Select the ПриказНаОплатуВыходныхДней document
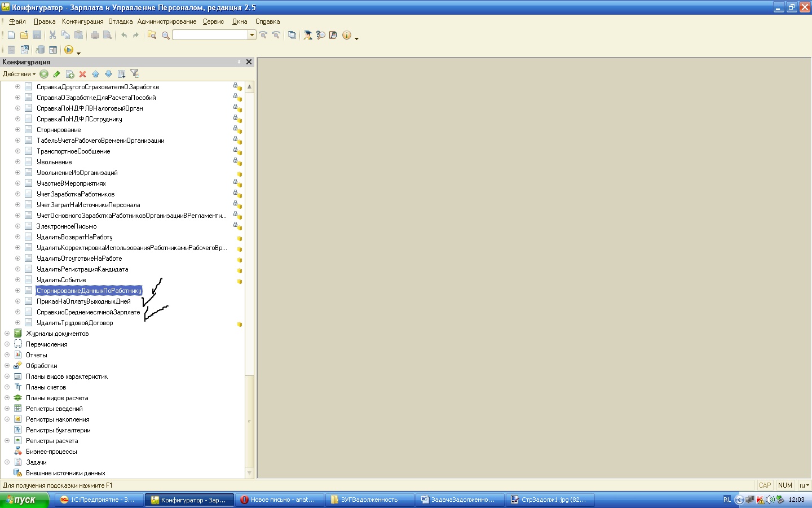 pyautogui.click(x=83, y=301)
